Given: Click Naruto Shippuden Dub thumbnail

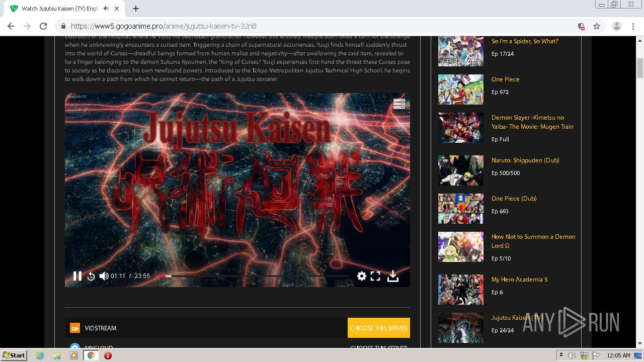Looking at the screenshot, I should [x=461, y=170].
